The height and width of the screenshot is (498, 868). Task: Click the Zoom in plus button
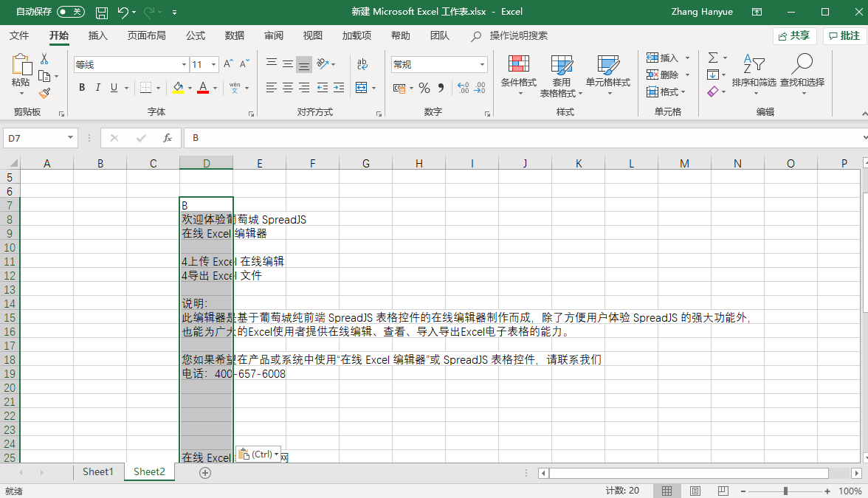pos(827,491)
